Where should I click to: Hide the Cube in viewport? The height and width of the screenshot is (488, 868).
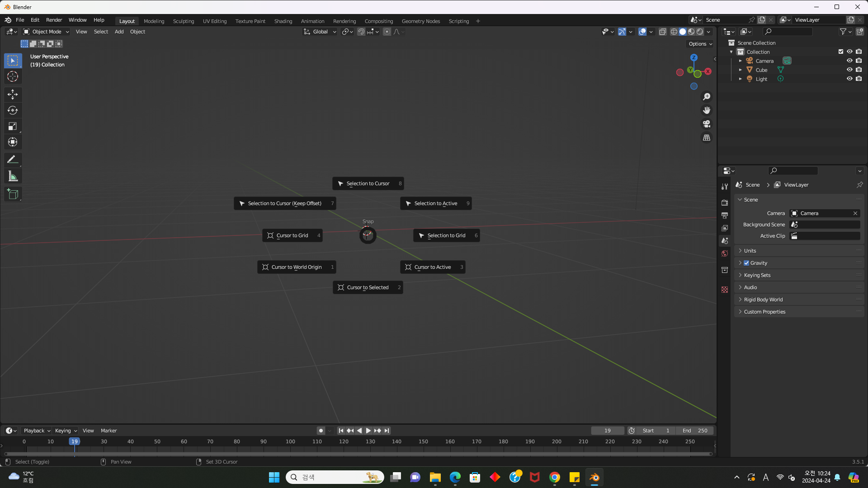click(849, 70)
